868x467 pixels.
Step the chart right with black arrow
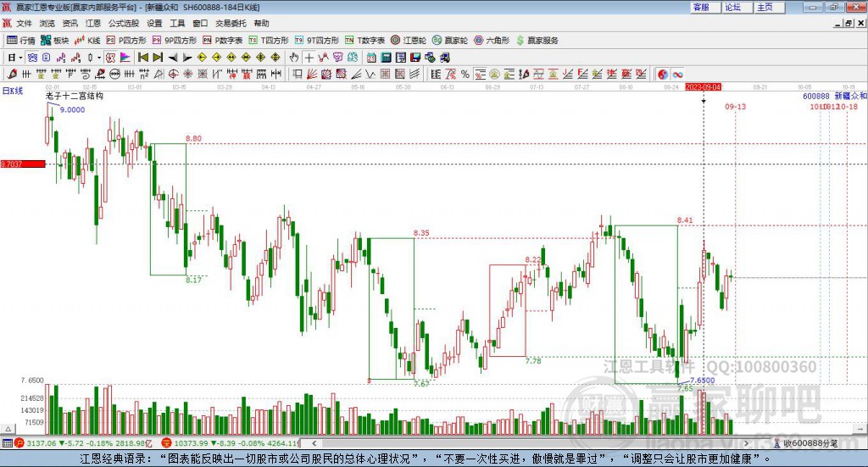tap(187, 58)
